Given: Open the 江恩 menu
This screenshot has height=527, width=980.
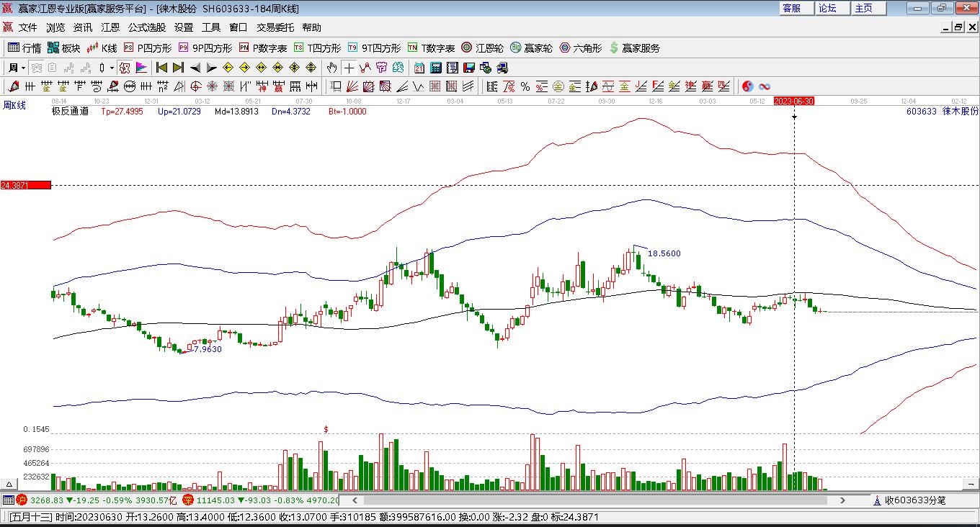Looking at the screenshot, I should [110, 27].
